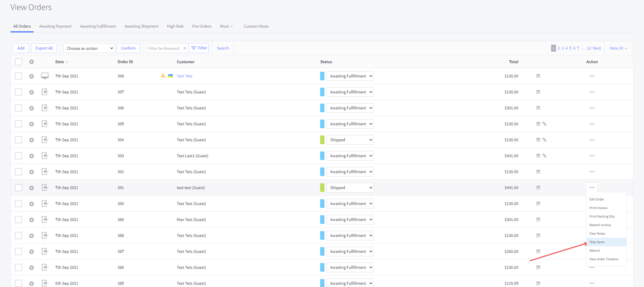Open customer Test Tets link on order 398
Screen dimensions: 644x287
pyautogui.click(x=184, y=76)
